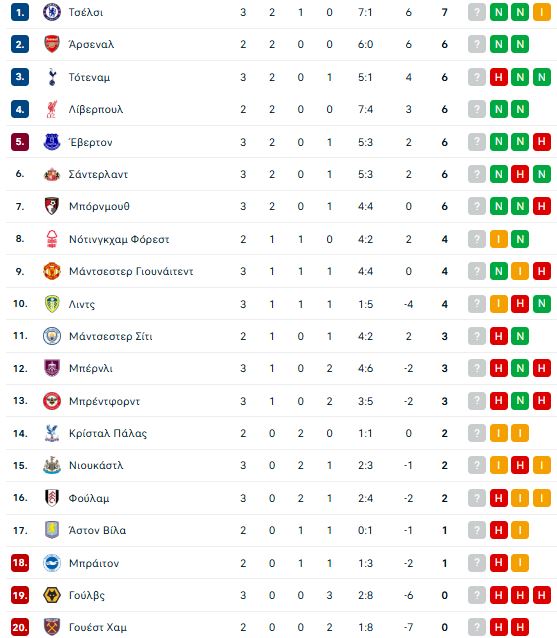Click the blue rank 1 position badge
Image resolution: width=557 pixels, height=638 pixels.
click(x=20, y=12)
